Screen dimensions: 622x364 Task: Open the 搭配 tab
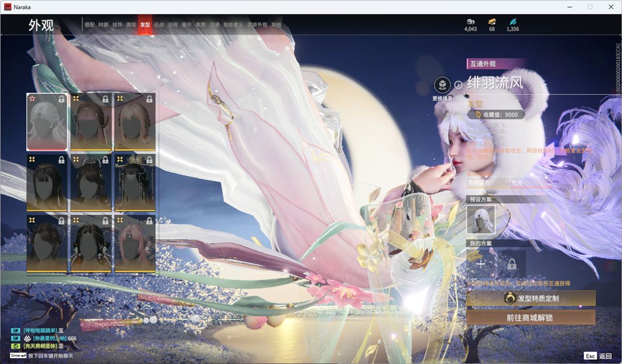click(89, 25)
